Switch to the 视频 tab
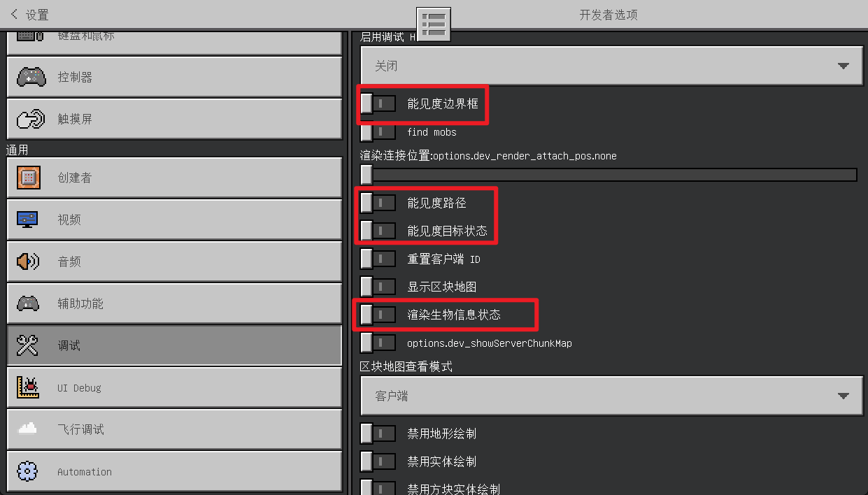Screen dimensions: 868x495 (x=174, y=220)
